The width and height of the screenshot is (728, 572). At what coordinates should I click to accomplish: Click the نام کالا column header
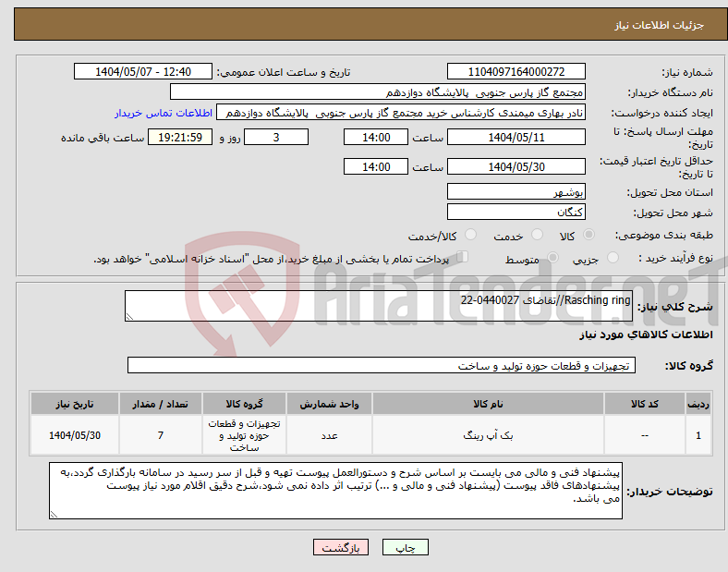(488, 404)
